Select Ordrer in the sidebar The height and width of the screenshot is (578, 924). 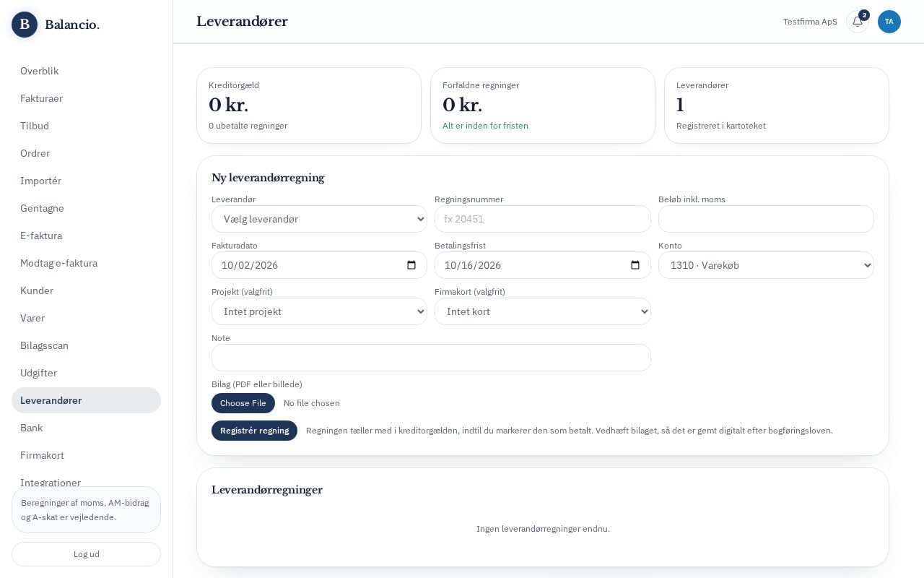[x=86, y=153]
